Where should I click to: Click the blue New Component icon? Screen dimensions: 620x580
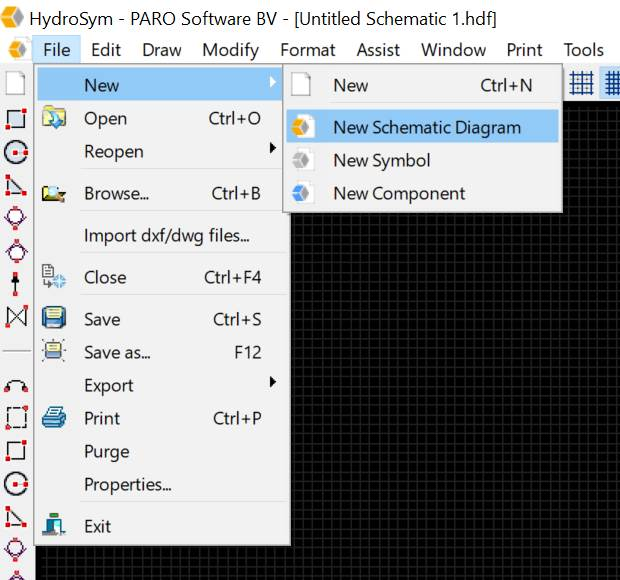coord(302,193)
